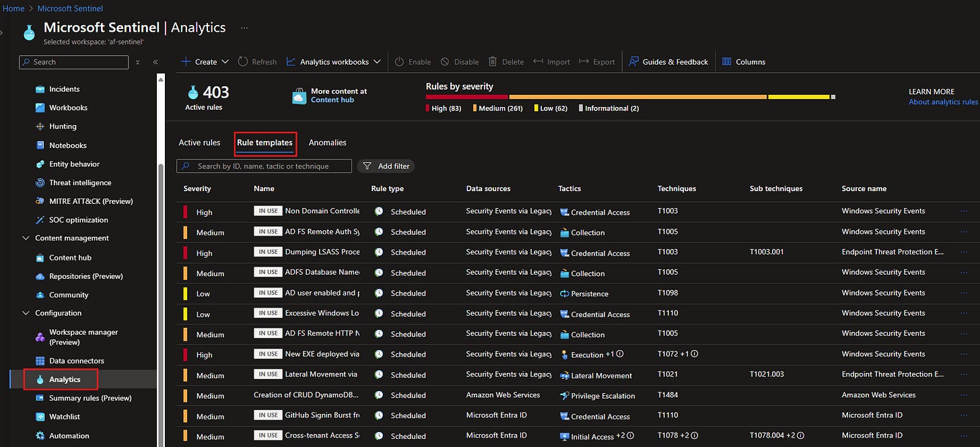
Task: Collapse the Content management section
Action: (26, 238)
